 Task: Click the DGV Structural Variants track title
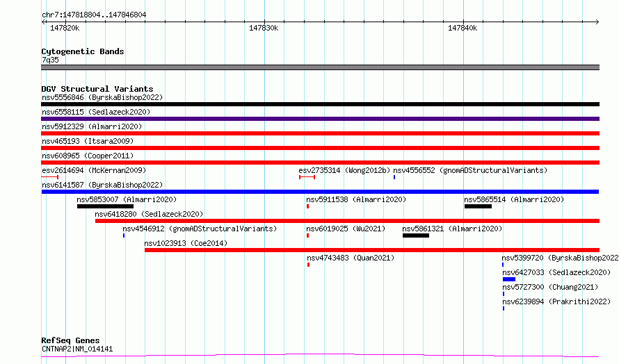pyautogui.click(x=97, y=89)
